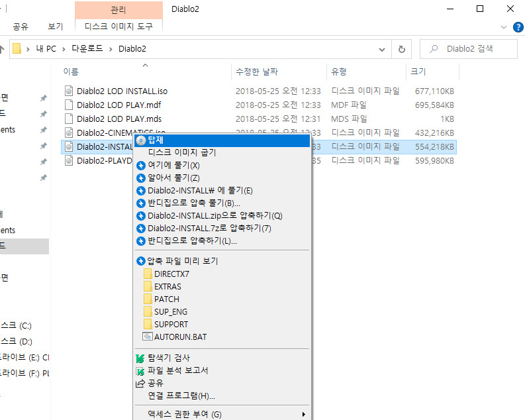This screenshot has width=525, height=420.
Task: Click the Diablo2 LOD PLAY.mdf file icon
Action: click(69, 105)
